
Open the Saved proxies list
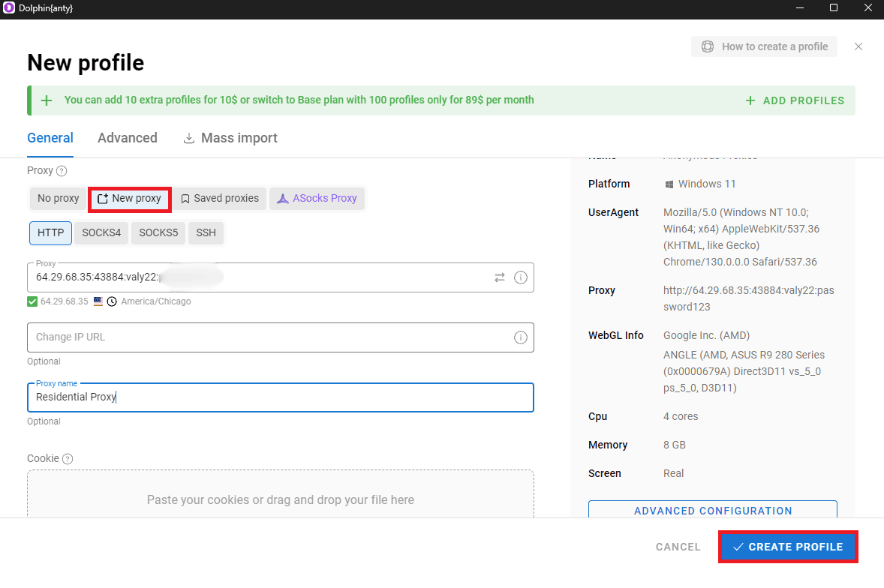pos(220,199)
